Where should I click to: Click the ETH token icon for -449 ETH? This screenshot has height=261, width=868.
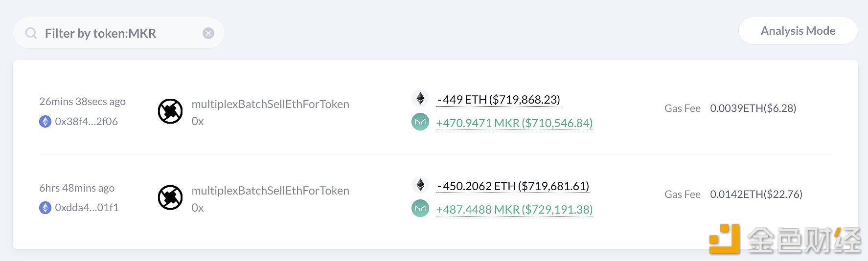point(420,99)
